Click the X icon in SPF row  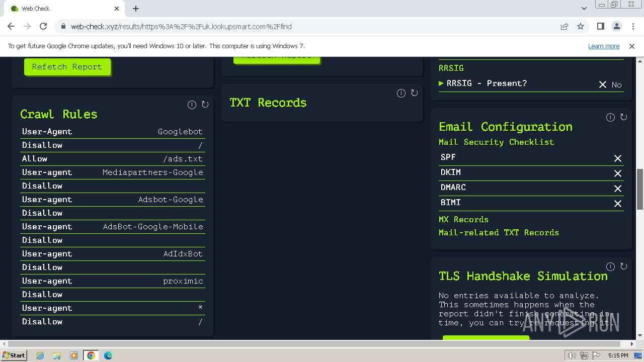[x=617, y=158]
